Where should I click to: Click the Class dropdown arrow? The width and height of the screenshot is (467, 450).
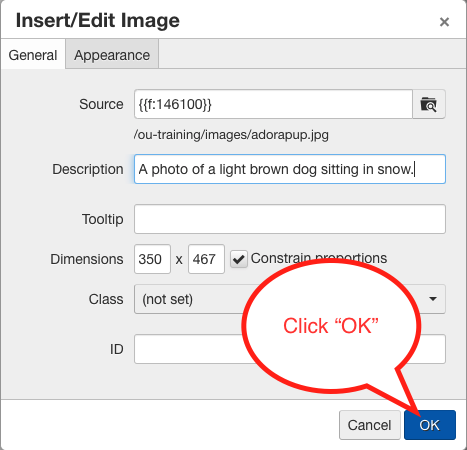click(x=433, y=299)
